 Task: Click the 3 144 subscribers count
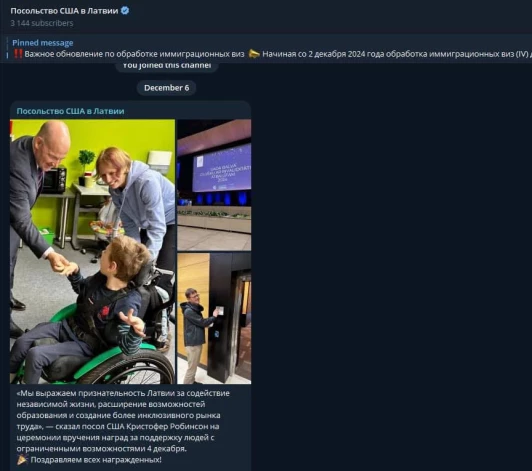(42, 23)
